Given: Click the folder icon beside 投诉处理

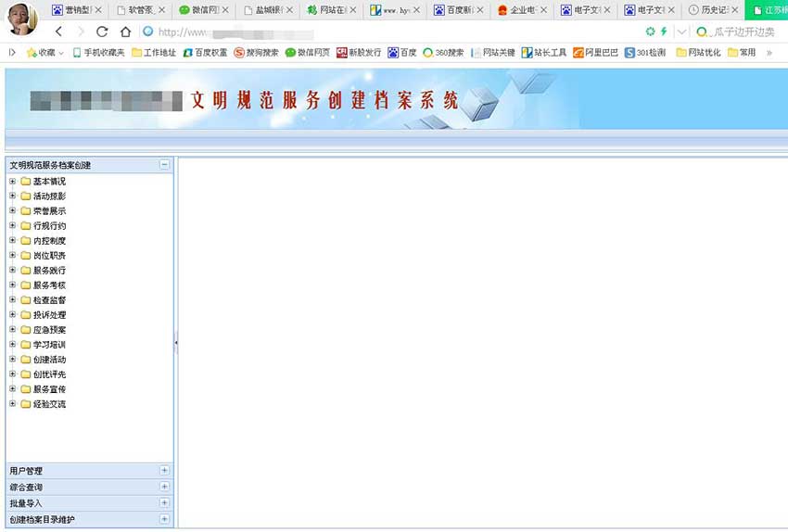Looking at the screenshot, I should [x=26, y=315].
